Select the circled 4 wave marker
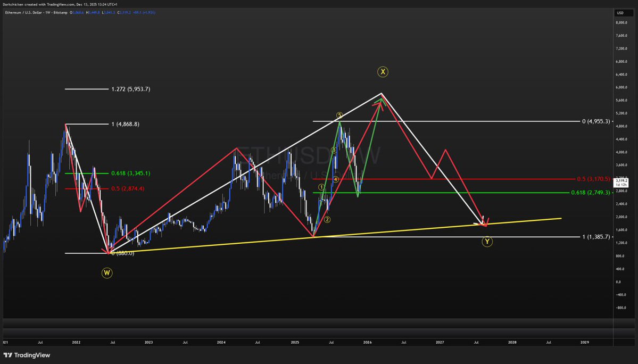 336,179
